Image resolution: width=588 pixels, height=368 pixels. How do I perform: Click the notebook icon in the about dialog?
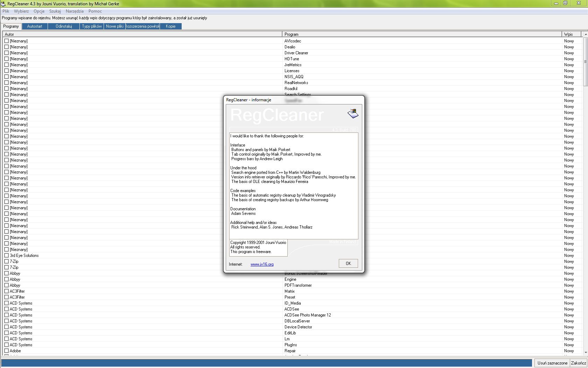353,113
